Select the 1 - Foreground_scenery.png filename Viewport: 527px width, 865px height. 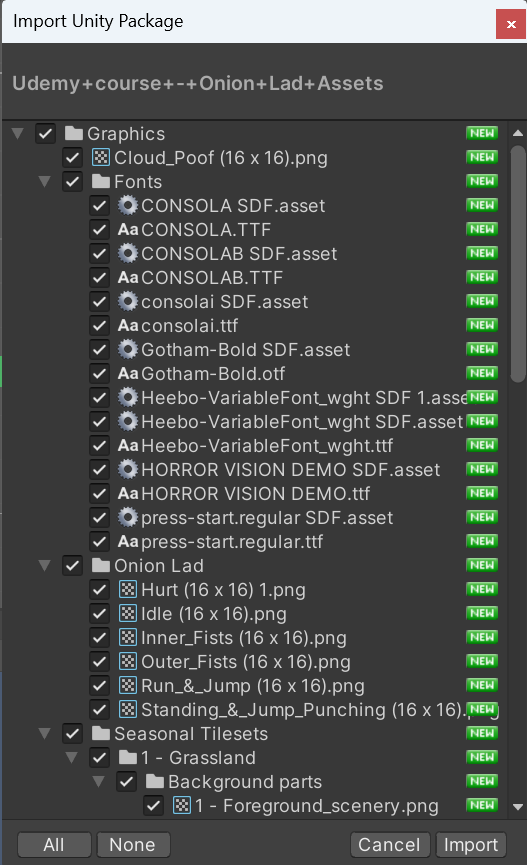point(317,805)
